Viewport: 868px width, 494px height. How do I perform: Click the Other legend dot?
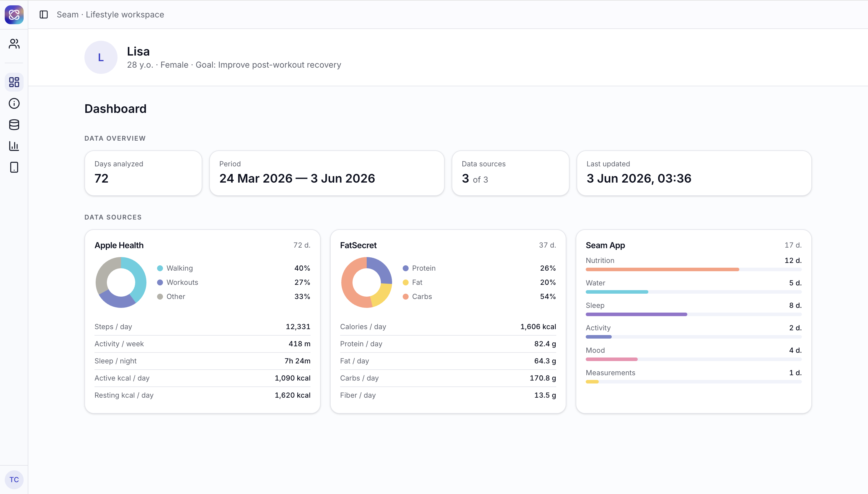click(x=160, y=297)
